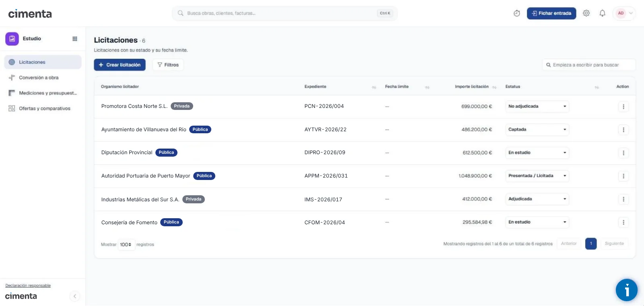Open actions menu for Autoridad Portuaria row
Viewport: 644px width, 306px height.
pos(623,176)
